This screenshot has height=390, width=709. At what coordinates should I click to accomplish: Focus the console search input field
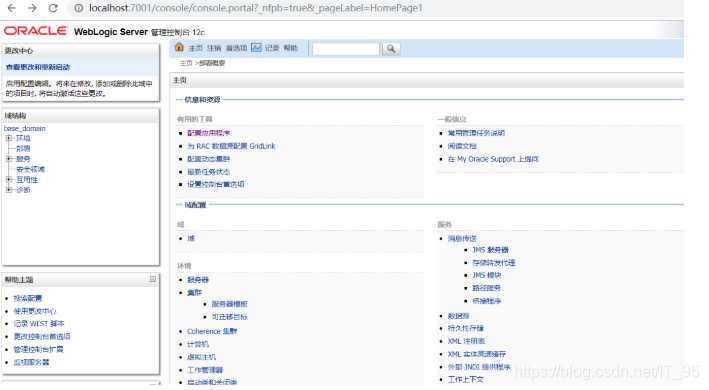(x=346, y=49)
